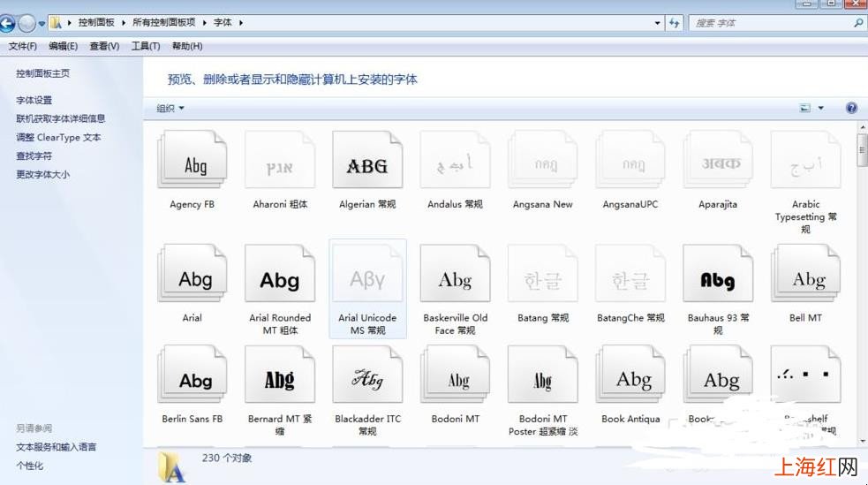Select the Agency FB font icon
This screenshot has height=485, width=868.
192,159
